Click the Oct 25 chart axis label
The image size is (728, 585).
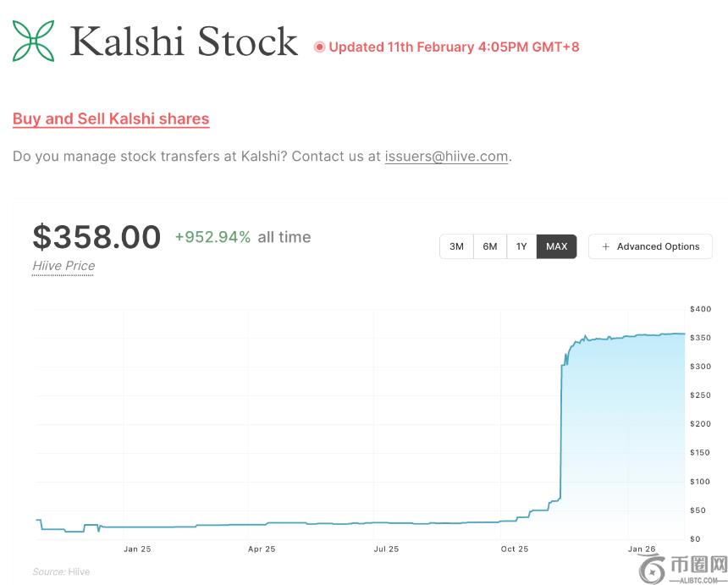(514, 549)
